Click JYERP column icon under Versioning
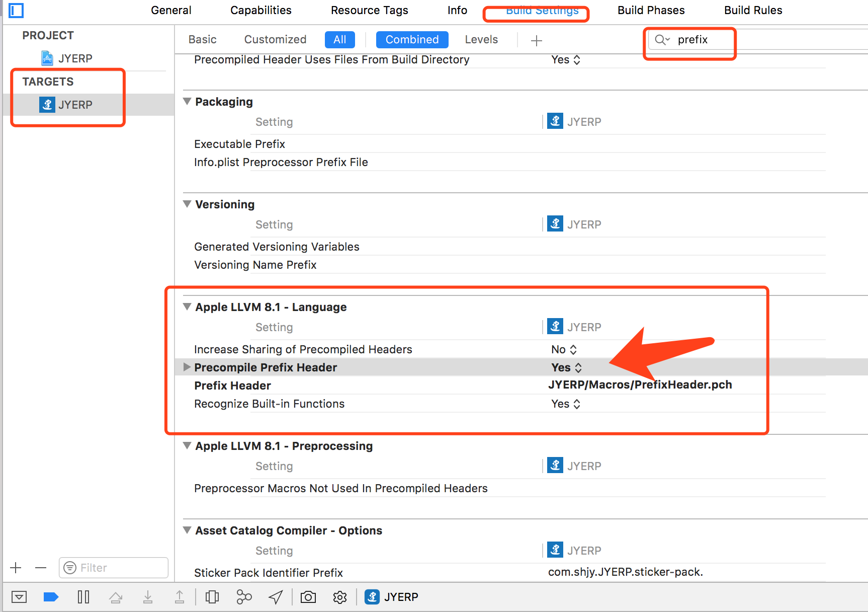The height and width of the screenshot is (612, 868). coord(555,224)
